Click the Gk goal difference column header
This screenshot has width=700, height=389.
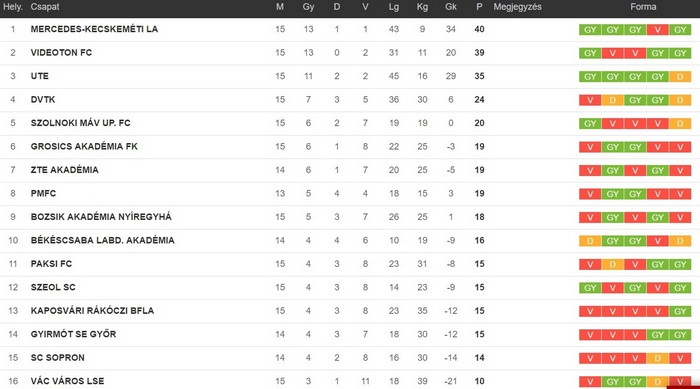click(450, 7)
